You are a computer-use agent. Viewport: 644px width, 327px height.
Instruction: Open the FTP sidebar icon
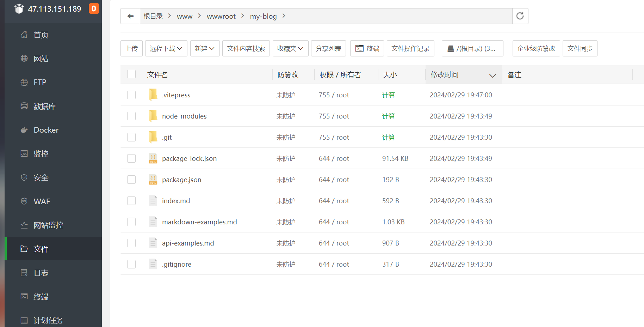(24, 82)
